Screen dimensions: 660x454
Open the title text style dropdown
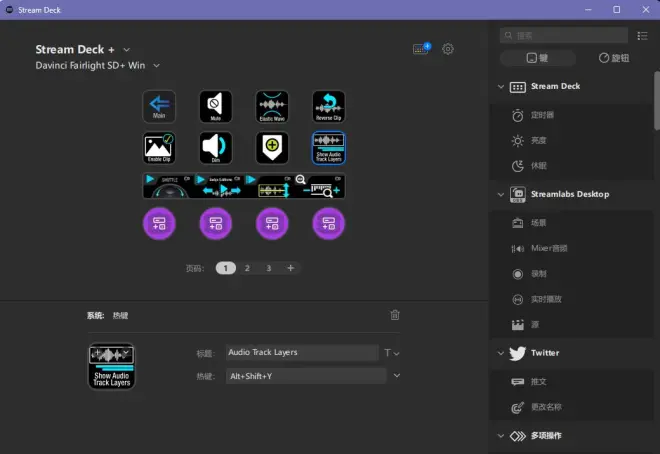(x=391, y=353)
